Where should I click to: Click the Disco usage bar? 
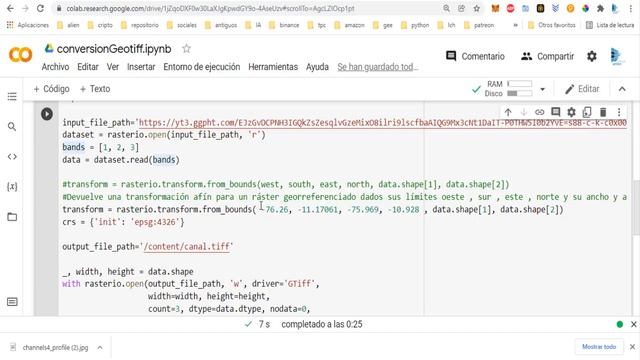pyautogui.click(x=520, y=93)
